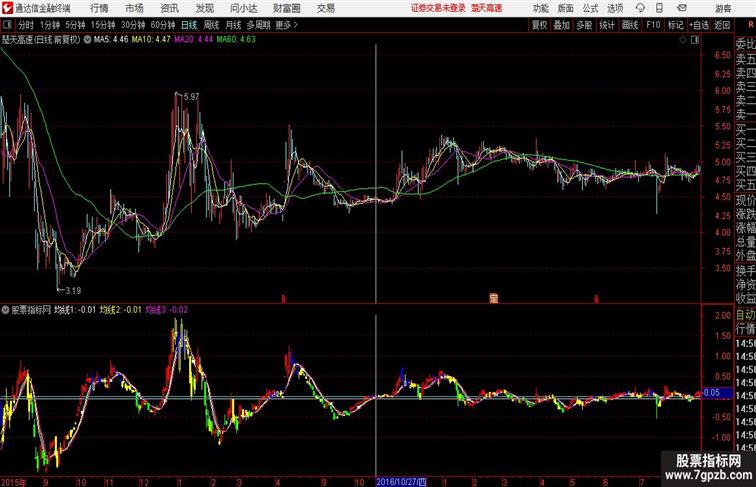Open the 公式 menu
Image resolution: width=756 pixels, height=487 pixels.
click(590, 8)
